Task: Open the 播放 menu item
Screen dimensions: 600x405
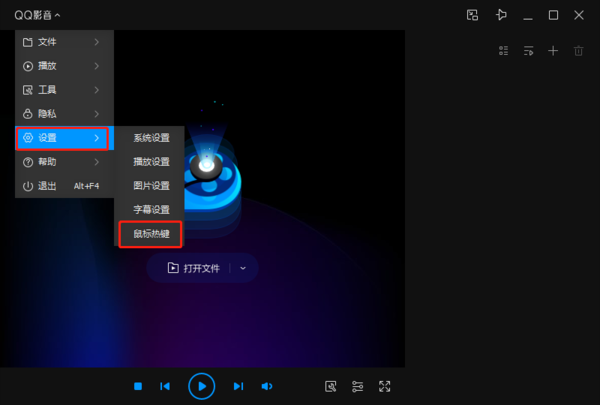Action: (x=64, y=66)
